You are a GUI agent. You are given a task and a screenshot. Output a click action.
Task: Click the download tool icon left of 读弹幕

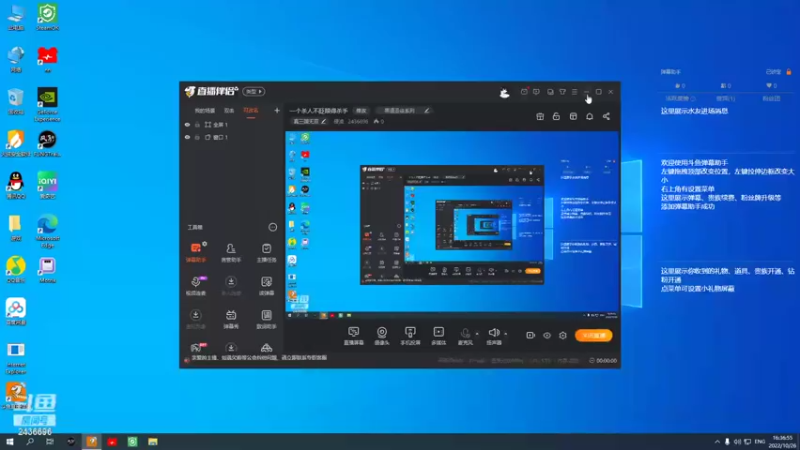point(231,282)
